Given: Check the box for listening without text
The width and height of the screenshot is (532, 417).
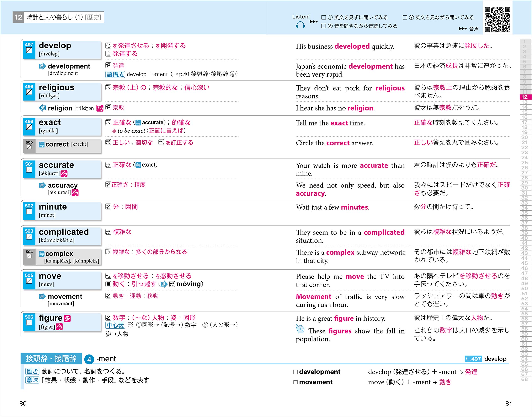Looking at the screenshot, I should pos(324,17).
